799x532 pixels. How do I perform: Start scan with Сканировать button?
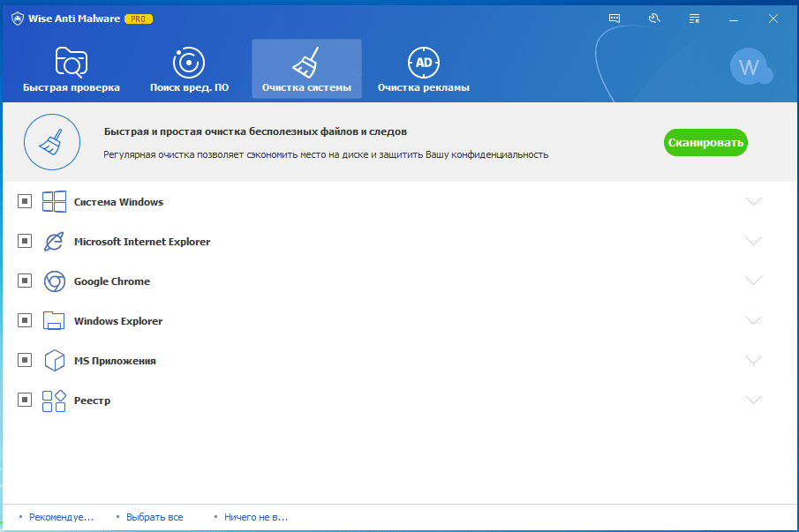[705, 143]
